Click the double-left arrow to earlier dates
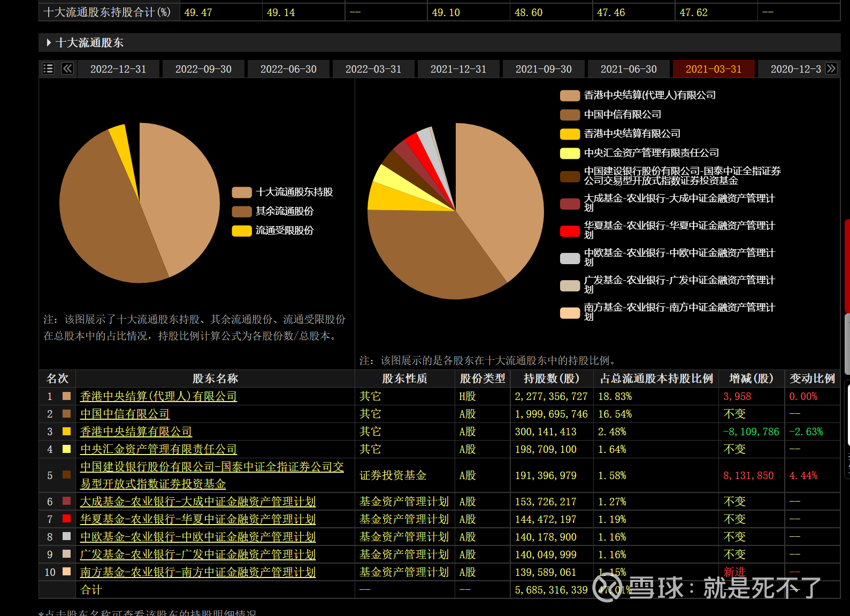 click(x=67, y=68)
